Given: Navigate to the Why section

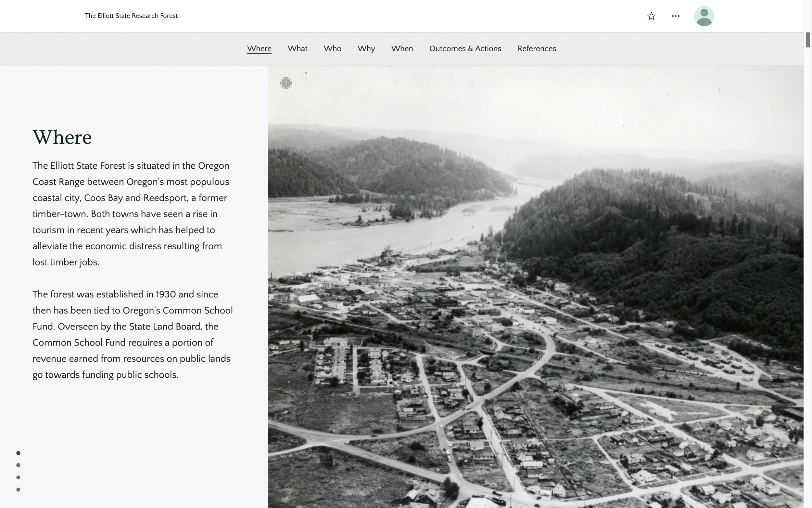Looking at the screenshot, I should pyautogui.click(x=366, y=49).
